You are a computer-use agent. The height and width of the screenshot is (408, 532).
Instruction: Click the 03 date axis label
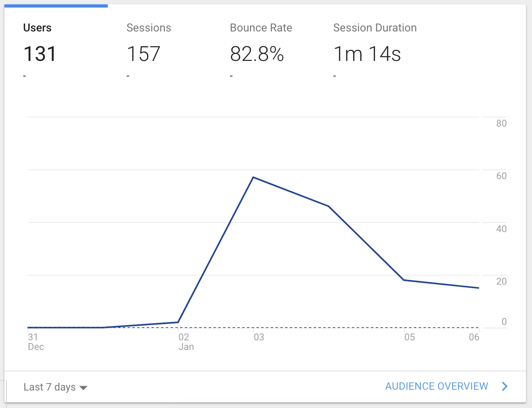[259, 337]
